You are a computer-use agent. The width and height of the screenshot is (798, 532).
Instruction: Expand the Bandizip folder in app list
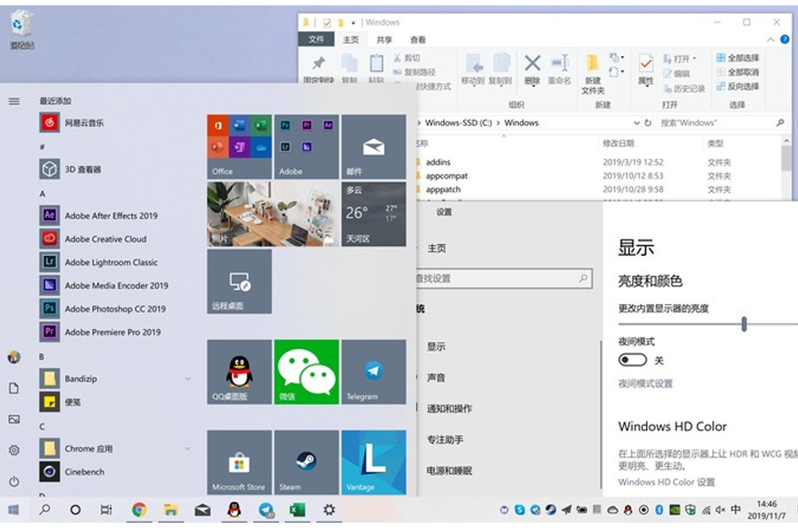(188, 378)
